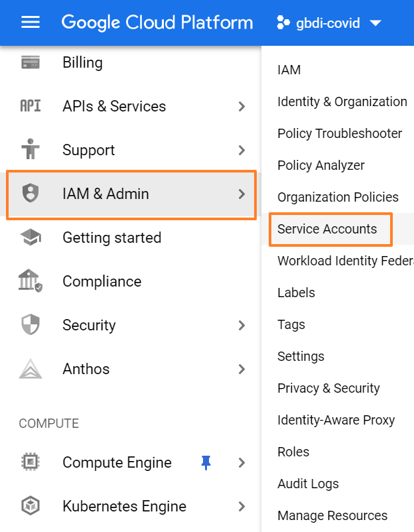
Task: Click the Kubernetes Engine hexagon icon
Action: 31,506
